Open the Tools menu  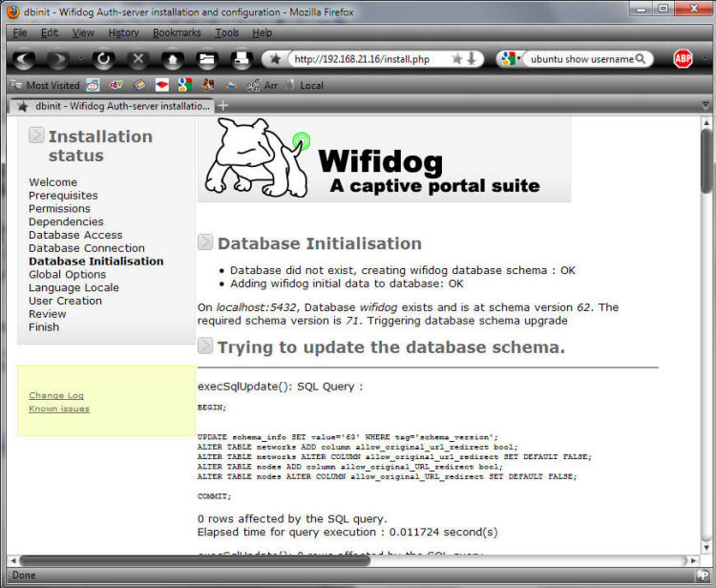tap(227, 32)
